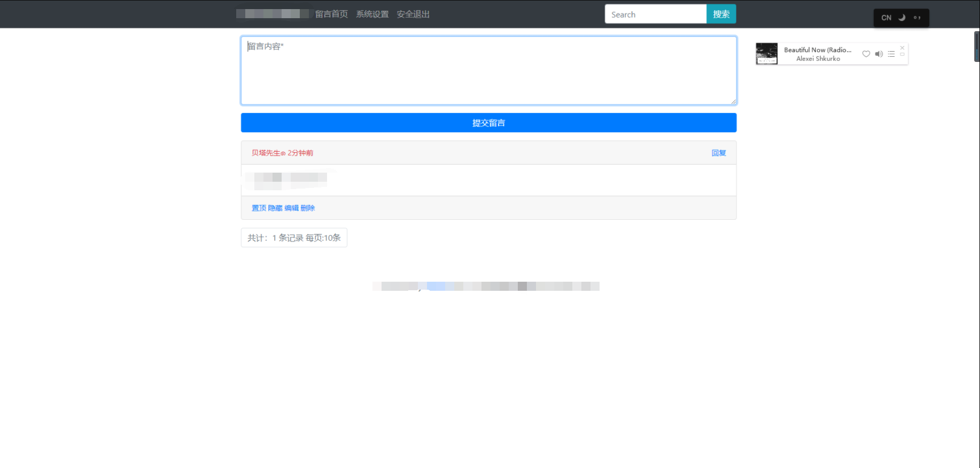Hide the message using 隐藏 link
980x468 pixels.
pos(275,208)
